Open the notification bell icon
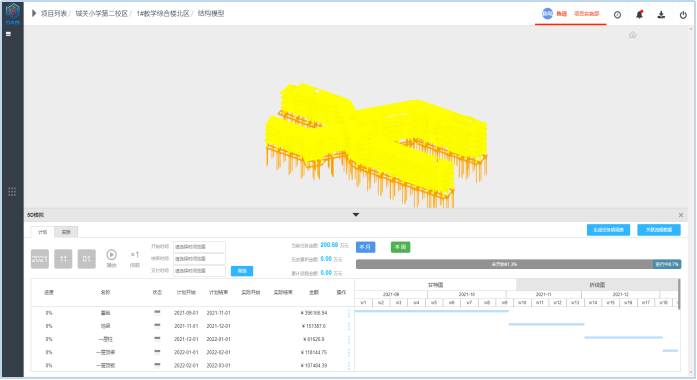The height and width of the screenshot is (380, 697). (x=639, y=15)
